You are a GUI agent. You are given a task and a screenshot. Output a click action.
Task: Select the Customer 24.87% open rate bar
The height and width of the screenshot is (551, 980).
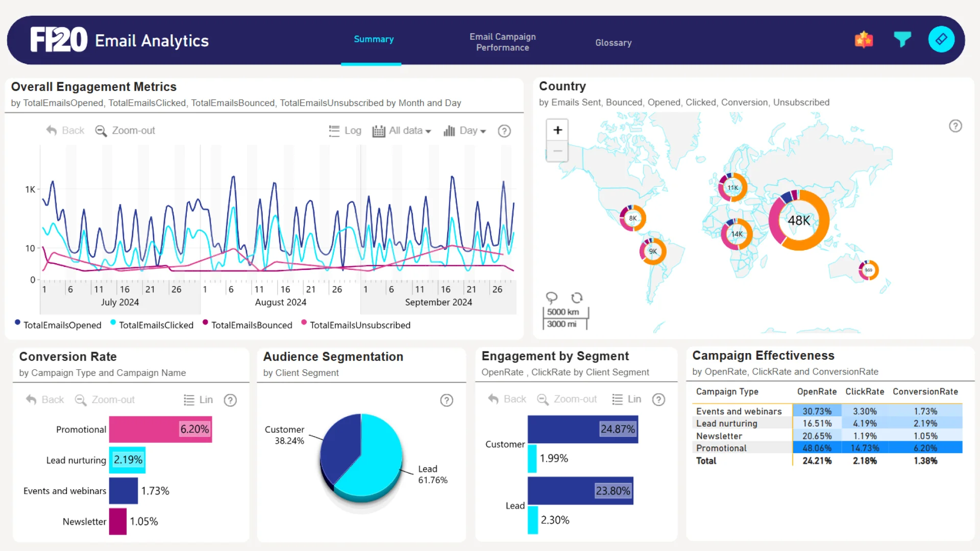tap(583, 429)
